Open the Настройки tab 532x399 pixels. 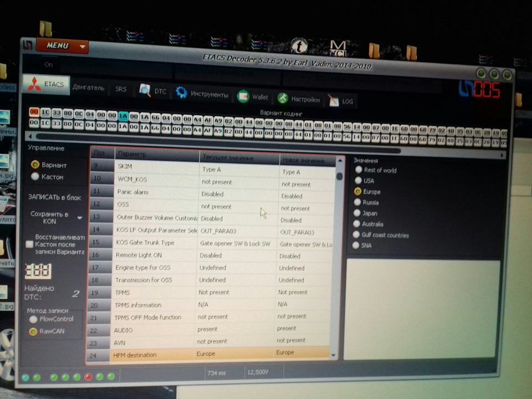pyautogui.click(x=299, y=99)
